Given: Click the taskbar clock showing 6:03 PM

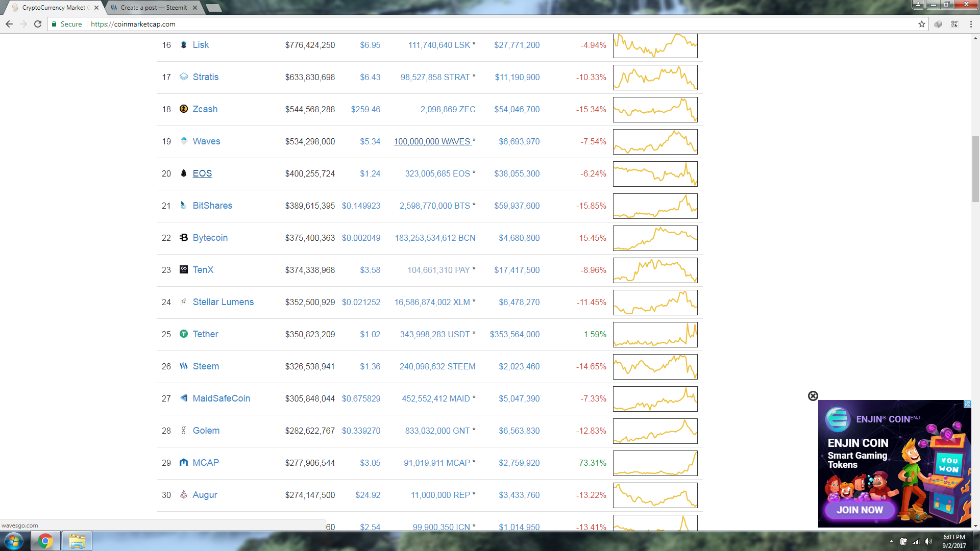Looking at the screenshot, I should tap(954, 541).
